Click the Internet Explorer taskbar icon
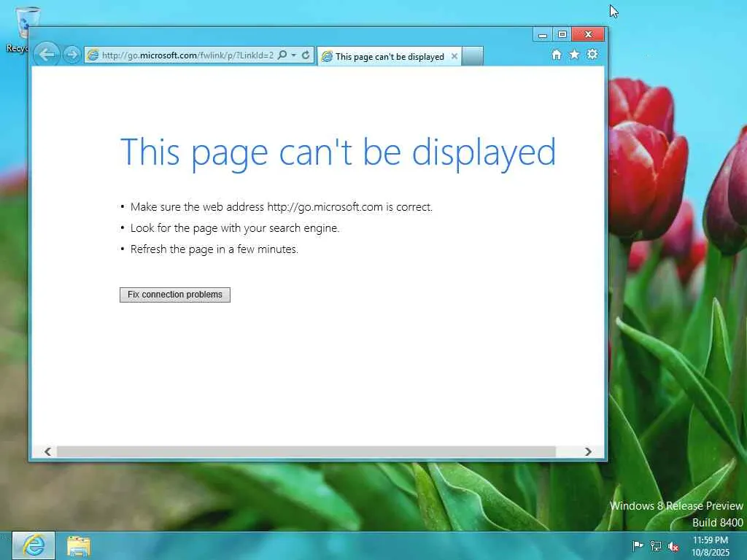 tap(34, 545)
